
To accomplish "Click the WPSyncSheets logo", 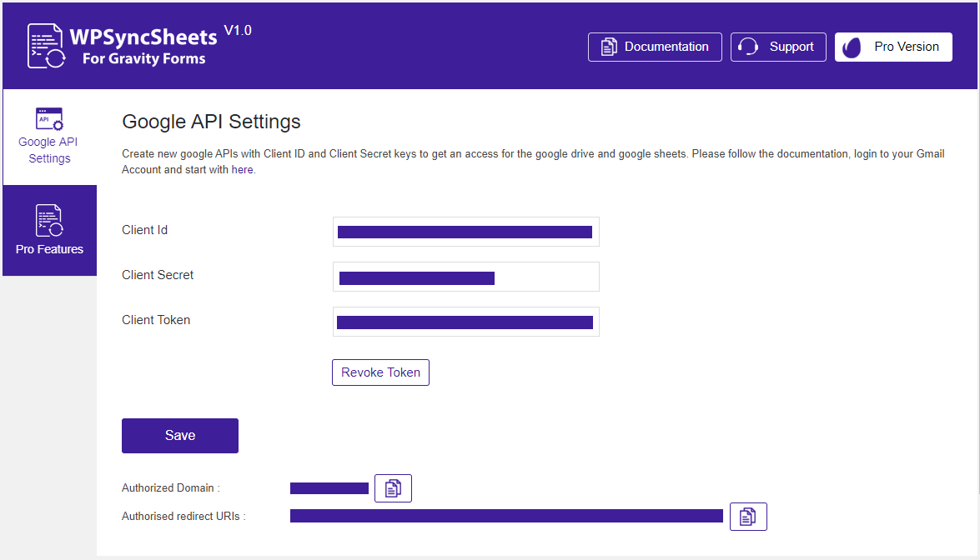I will point(123,46).
